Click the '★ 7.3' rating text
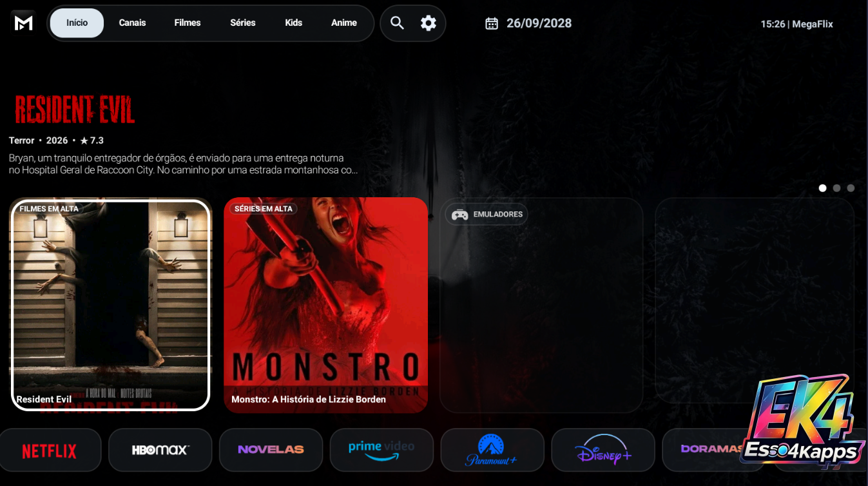The width and height of the screenshot is (868, 486). click(92, 141)
